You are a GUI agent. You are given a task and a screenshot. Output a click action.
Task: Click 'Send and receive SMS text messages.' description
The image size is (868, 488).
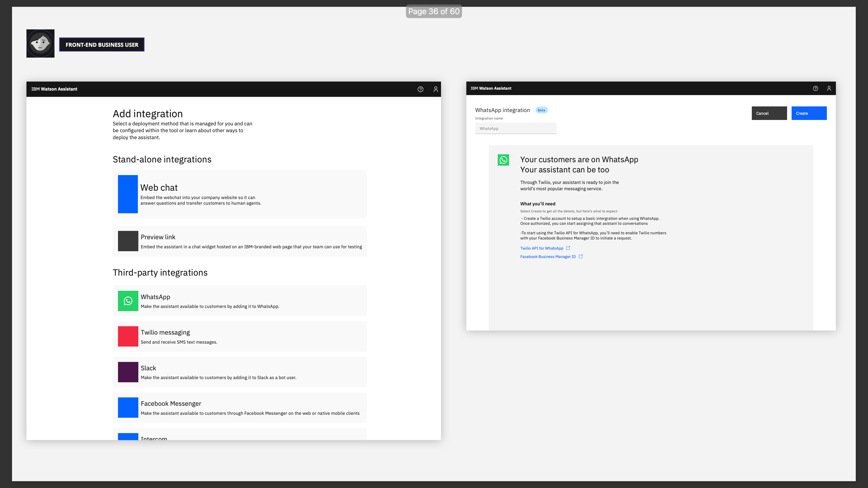179,342
